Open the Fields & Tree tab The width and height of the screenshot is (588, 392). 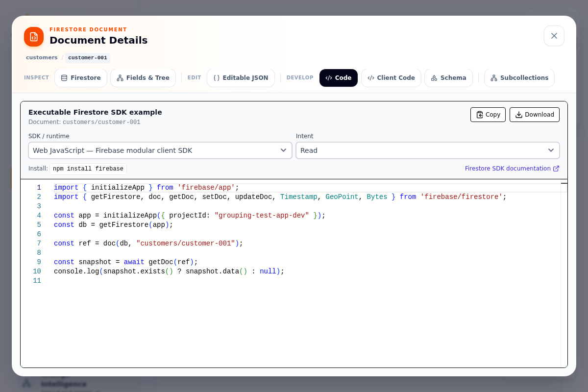(143, 78)
